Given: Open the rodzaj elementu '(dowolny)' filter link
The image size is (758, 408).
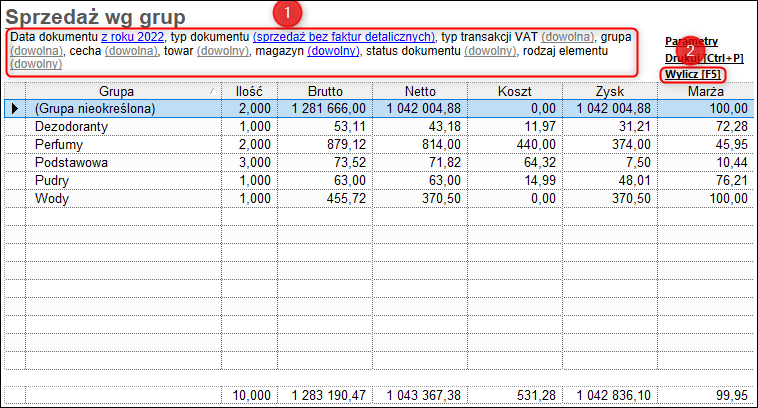Looking at the screenshot, I should tap(36, 64).
